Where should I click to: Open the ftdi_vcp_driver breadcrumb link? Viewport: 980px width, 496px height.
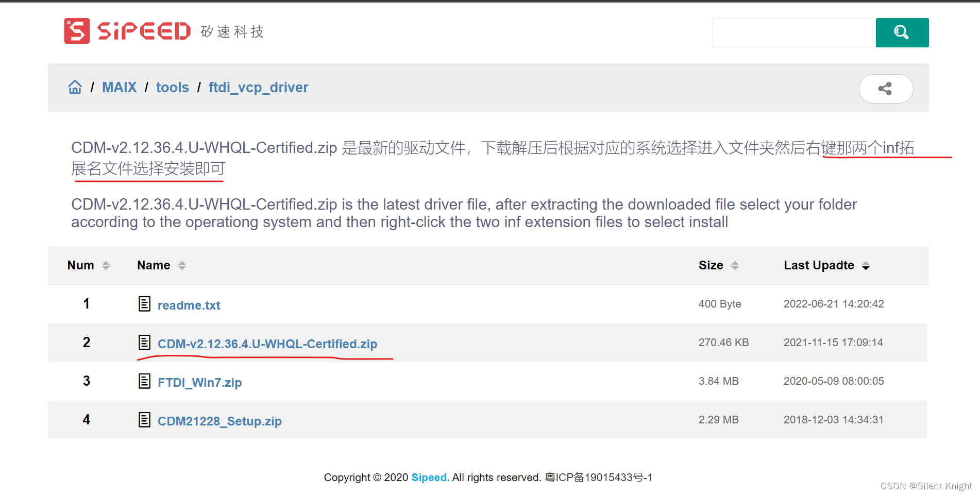258,88
